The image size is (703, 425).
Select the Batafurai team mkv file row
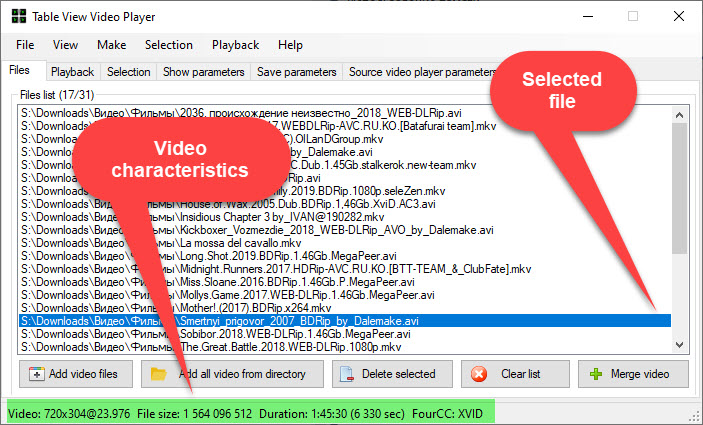pos(344,126)
